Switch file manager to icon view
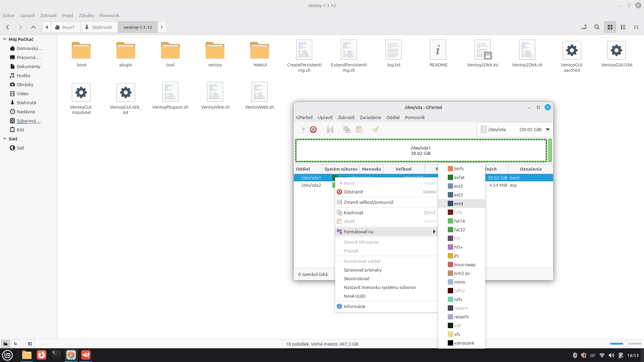Viewport: 644px width, 362px height. [x=610, y=27]
